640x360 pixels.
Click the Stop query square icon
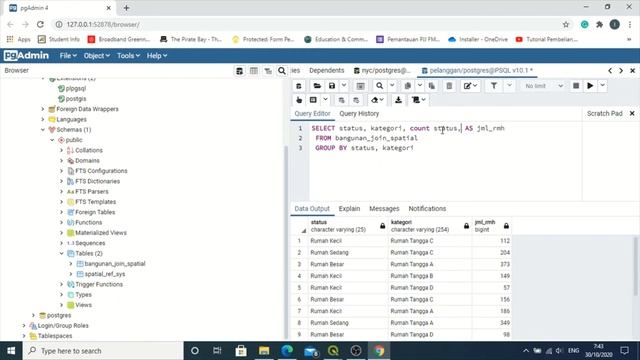point(576,86)
